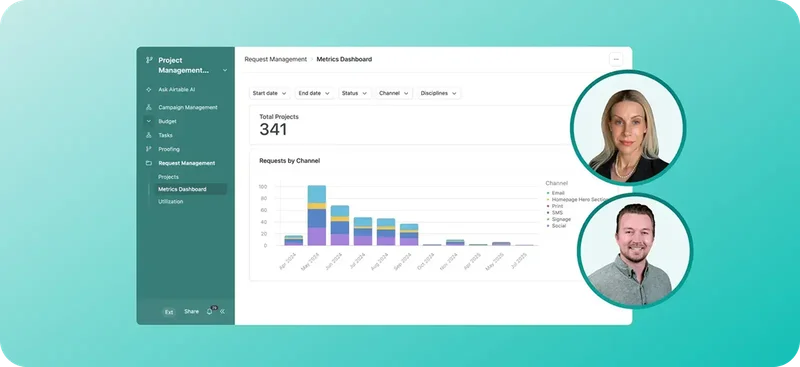This screenshot has width=800, height=367.
Task: Click the Email legend dot
Action: [548, 193]
